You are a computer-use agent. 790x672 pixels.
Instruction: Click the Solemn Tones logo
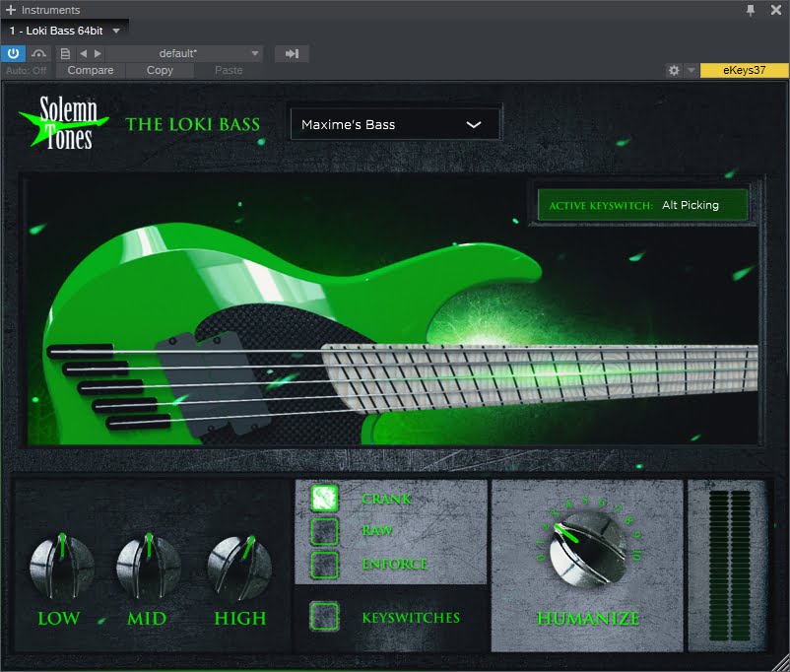(x=64, y=123)
